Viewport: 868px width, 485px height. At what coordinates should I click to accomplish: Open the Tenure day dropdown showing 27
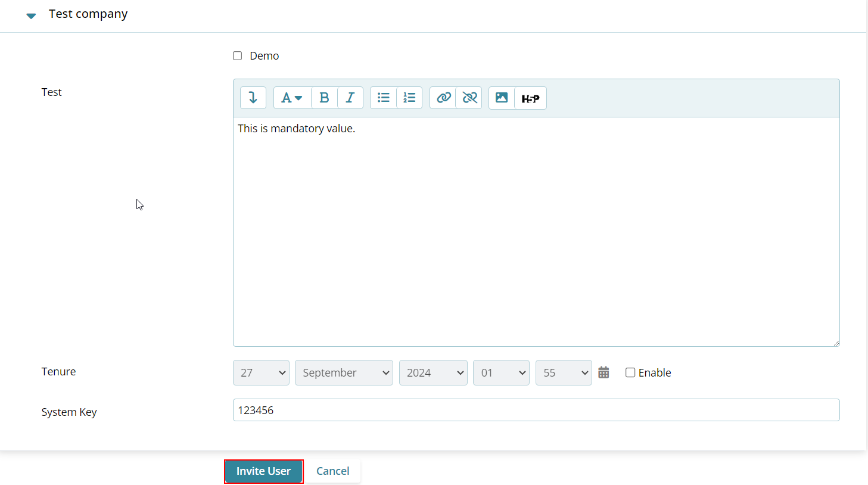(261, 373)
